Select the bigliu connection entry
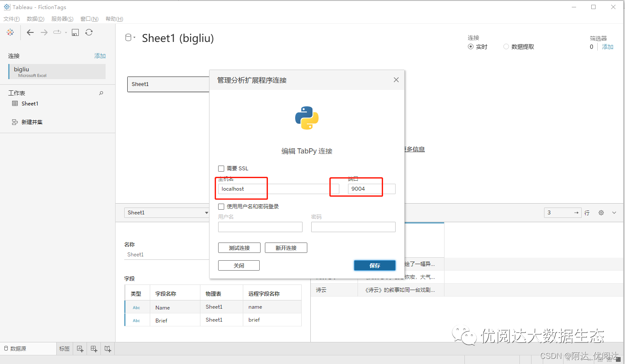The image size is (625, 364). pyautogui.click(x=57, y=72)
